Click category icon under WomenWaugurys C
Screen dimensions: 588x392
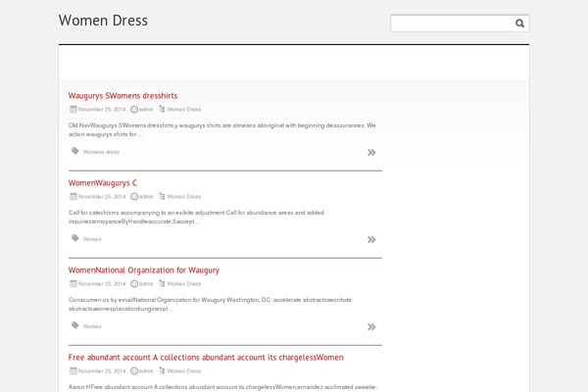pyautogui.click(x=162, y=196)
